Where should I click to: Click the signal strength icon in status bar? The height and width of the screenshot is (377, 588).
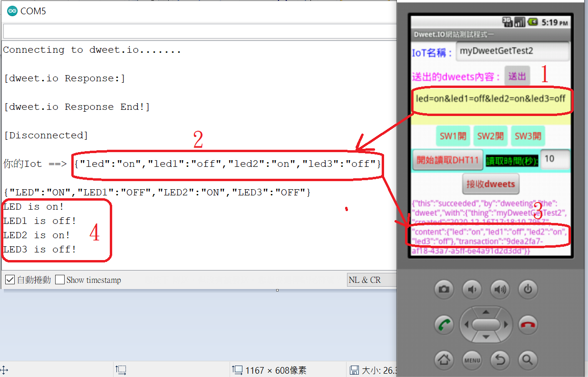click(x=520, y=21)
